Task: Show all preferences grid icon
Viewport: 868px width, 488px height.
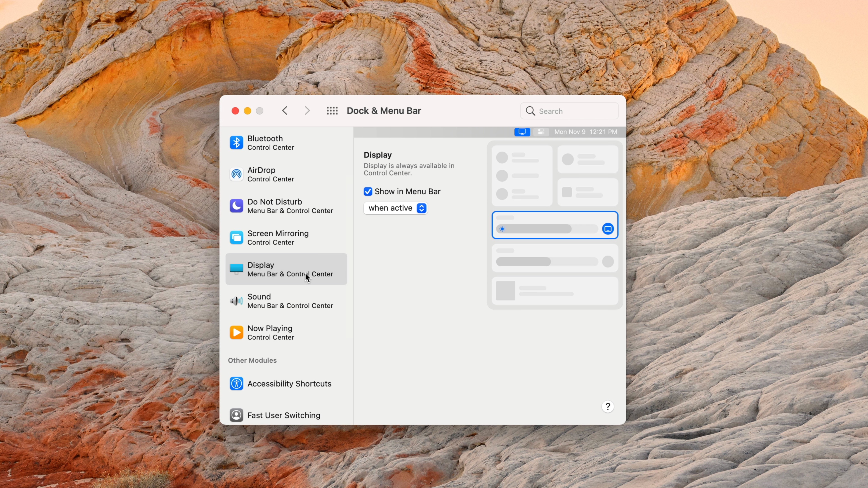Action: click(332, 111)
